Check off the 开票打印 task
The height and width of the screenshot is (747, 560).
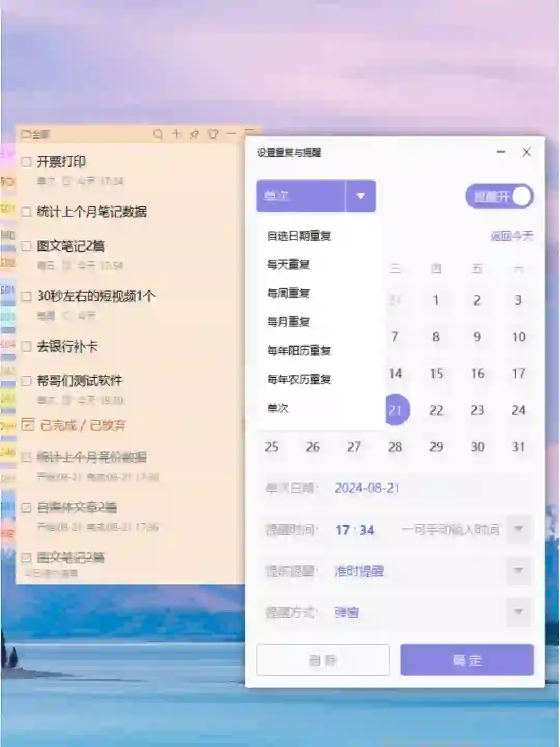click(x=26, y=162)
